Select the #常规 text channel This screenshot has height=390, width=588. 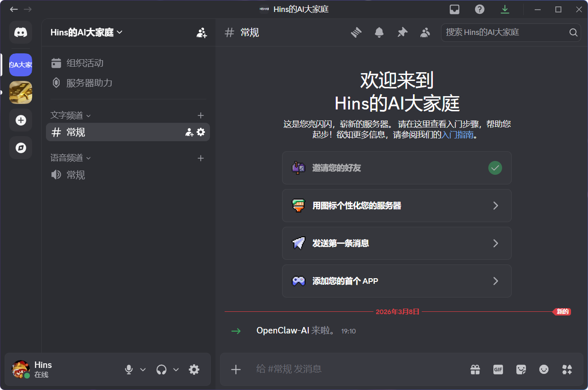click(128, 132)
